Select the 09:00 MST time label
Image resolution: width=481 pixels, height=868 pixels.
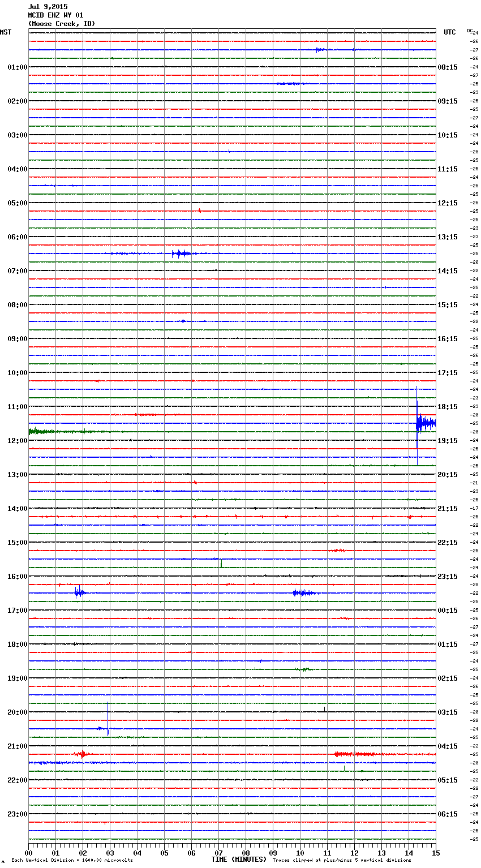[18, 339]
